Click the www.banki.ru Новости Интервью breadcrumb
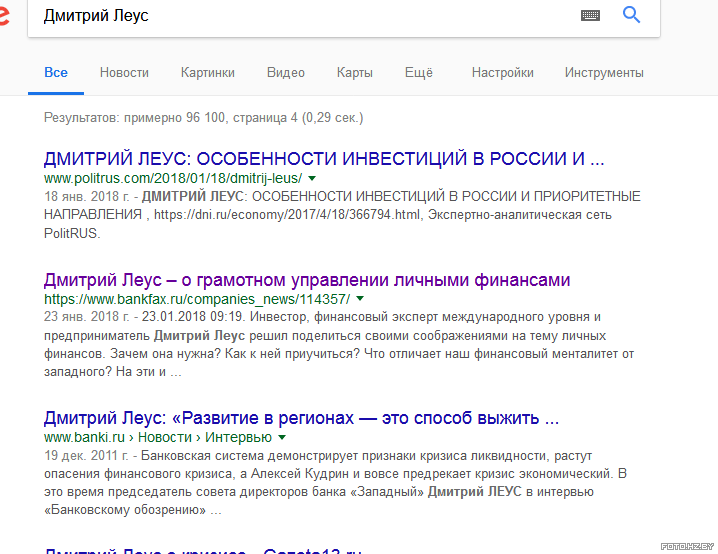This screenshot has height=554, width=718. tap(158, 437)
